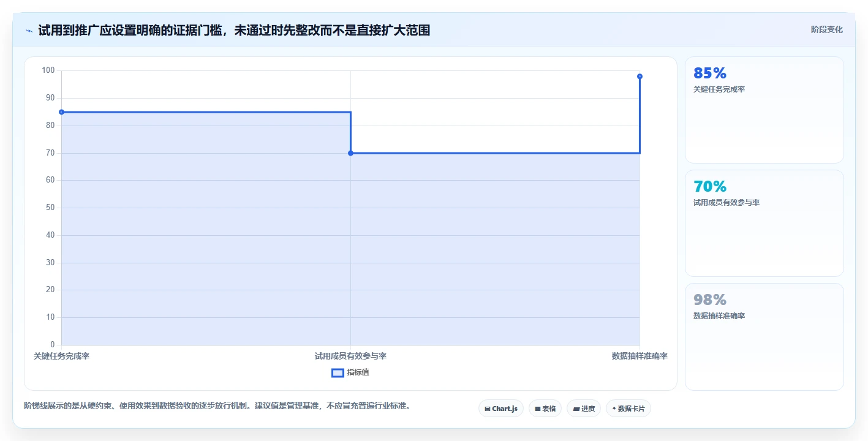Click the footnote beginning 阶梯线展示的是
The width and height of the screenshot is (868, 441).
pyautogui.click(x=217, y=406)
